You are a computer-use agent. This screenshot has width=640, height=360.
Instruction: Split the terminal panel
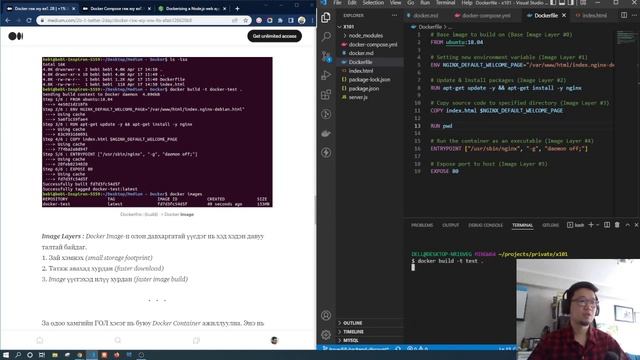607,225
